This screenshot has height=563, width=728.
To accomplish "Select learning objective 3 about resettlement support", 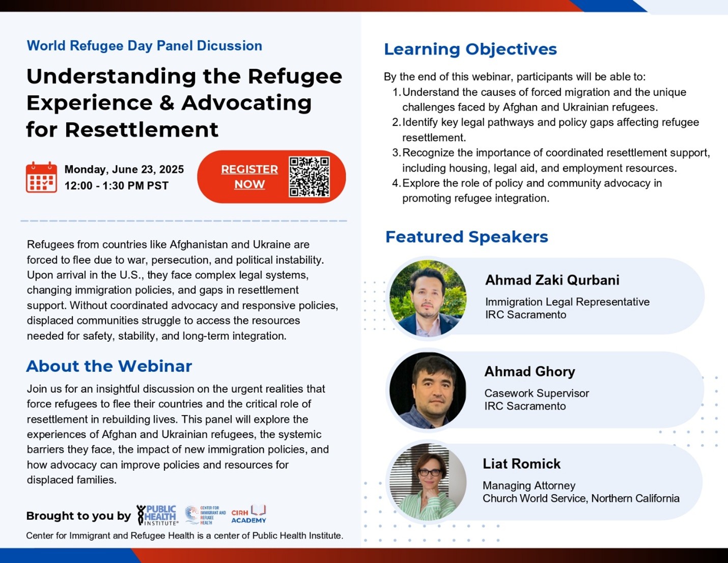I will (555, 159).
